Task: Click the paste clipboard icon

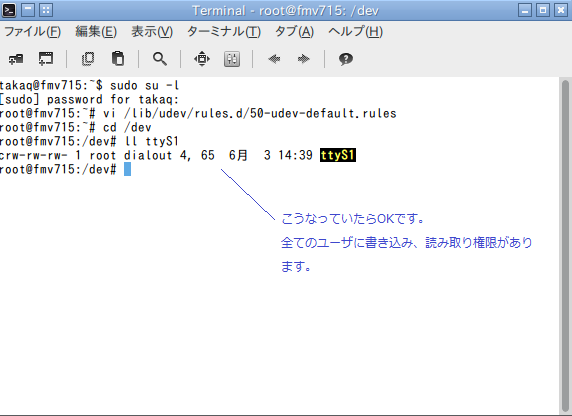Action: pos(118,59)
